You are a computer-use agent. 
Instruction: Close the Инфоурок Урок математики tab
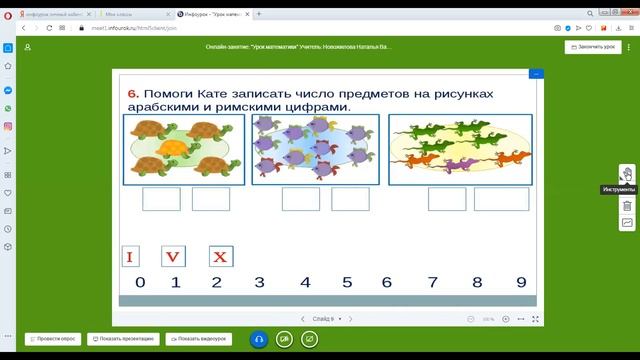247,14
